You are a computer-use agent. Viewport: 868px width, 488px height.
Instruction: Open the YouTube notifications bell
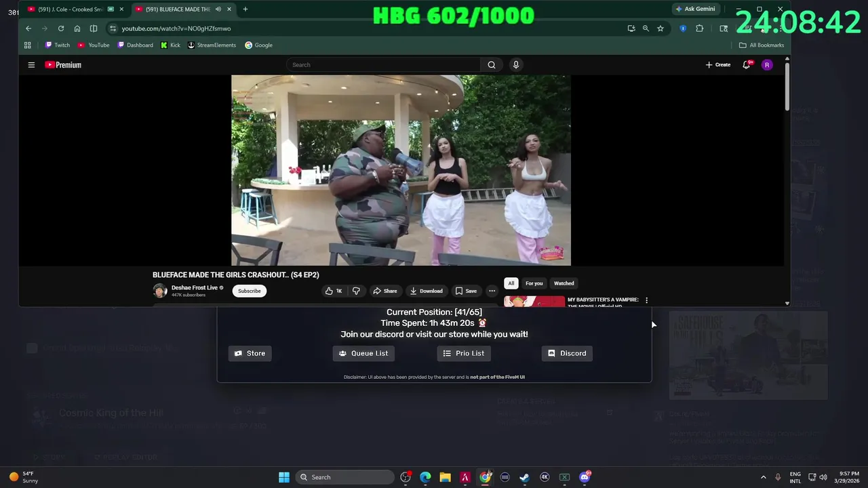coord(747,65)
